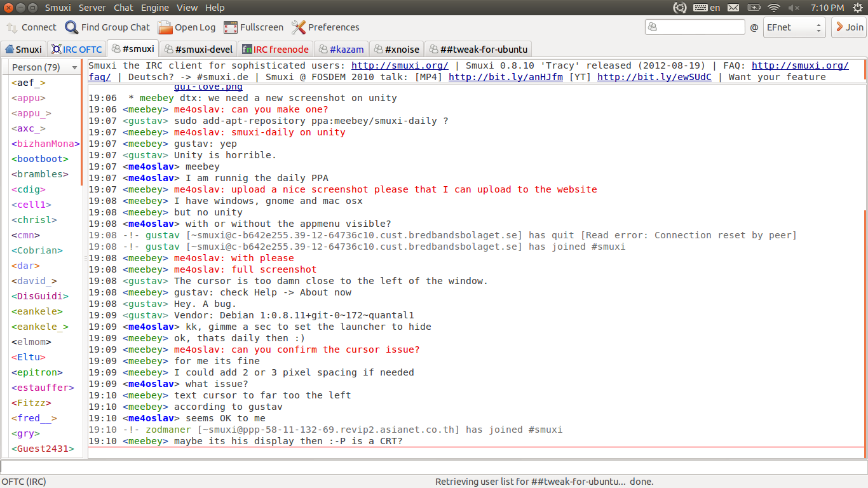Click the chat name input field
The height and width of the screenshot is (488, 868).
(695, 27)
